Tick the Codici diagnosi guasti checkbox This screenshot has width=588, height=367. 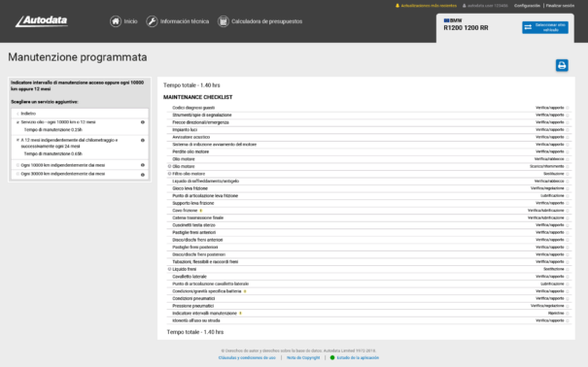coord(568,108)
